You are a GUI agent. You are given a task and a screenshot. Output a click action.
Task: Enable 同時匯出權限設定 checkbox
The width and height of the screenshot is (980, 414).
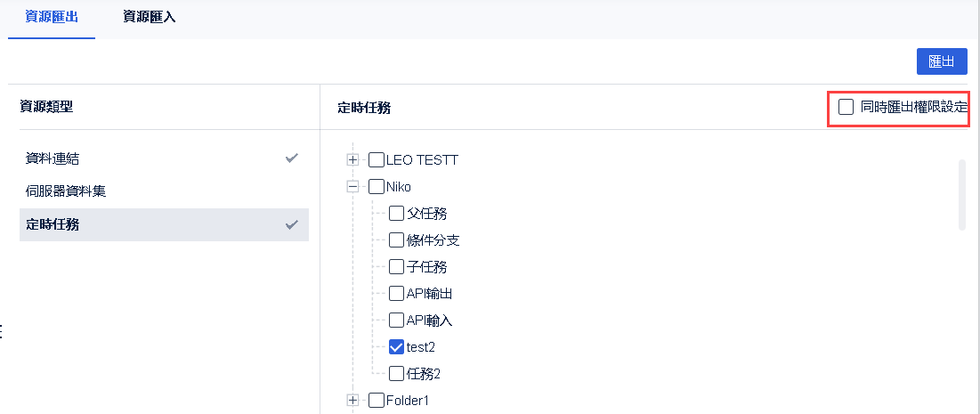point(846,108)
